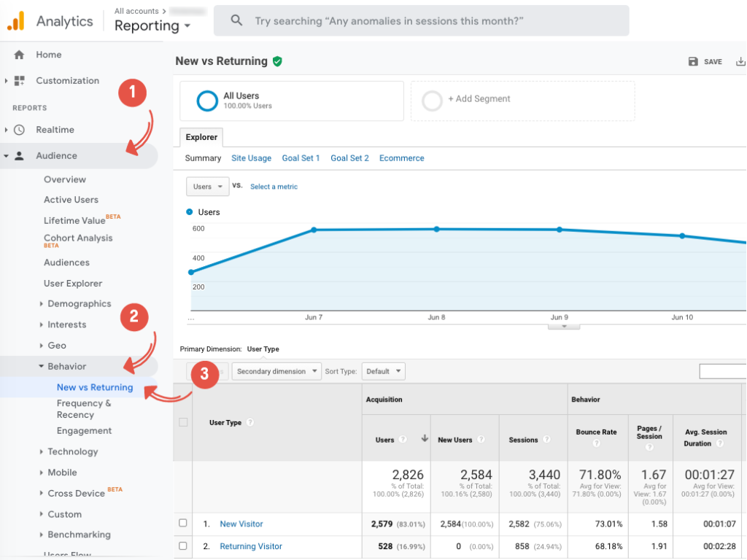747x560 pixels.
Task: Open the Ecommerce tab
Action: click(x=401, y=158)
